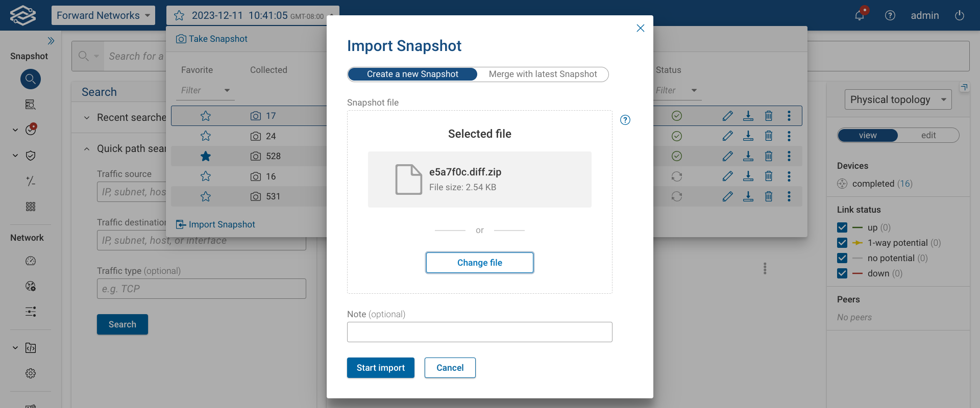Toggle favorite star for snapshot 531
The image size is (980, 408).
point(206,196)
